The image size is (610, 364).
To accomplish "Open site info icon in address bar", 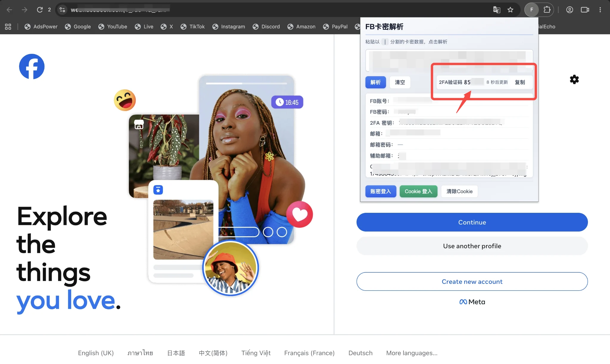I will [62, 10].
